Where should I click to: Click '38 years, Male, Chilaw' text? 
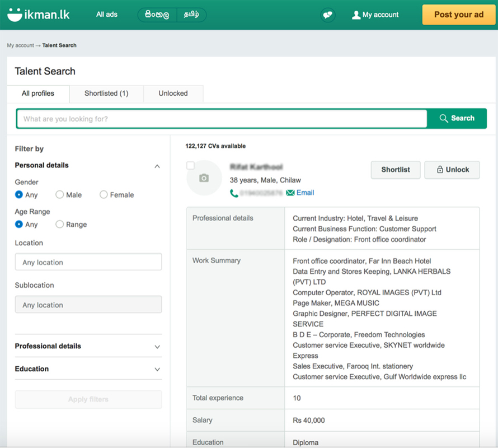pos(265,180)
